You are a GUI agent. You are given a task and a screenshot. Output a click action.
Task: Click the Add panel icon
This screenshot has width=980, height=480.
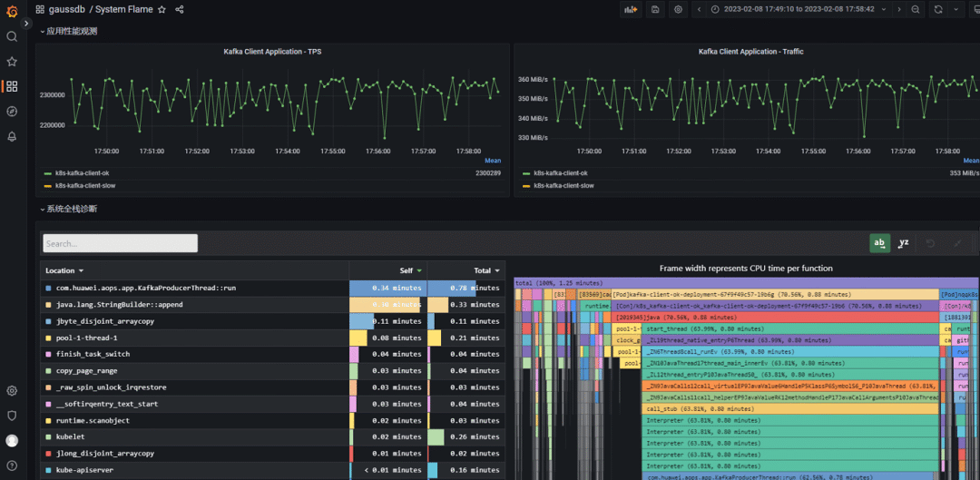[x=630, y=9]
